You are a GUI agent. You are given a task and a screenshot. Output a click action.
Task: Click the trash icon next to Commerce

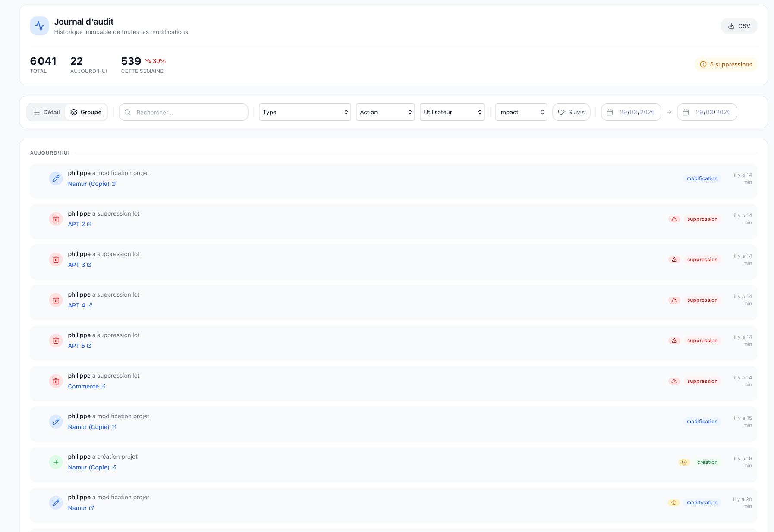[x=56, y=381]
